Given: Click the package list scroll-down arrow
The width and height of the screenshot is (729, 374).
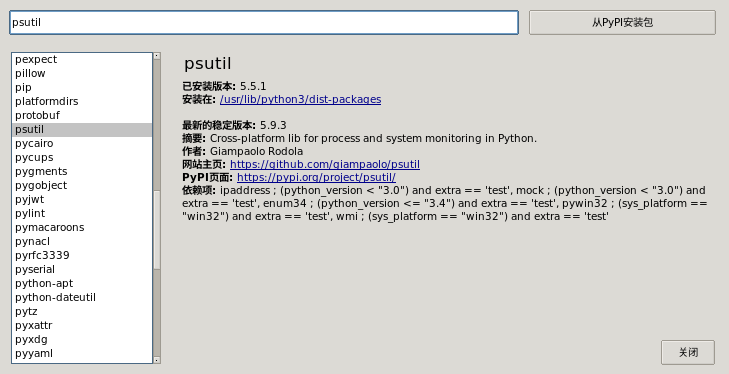Looking at the screenshot, I should pyautogui.click(x=157, y=360).
